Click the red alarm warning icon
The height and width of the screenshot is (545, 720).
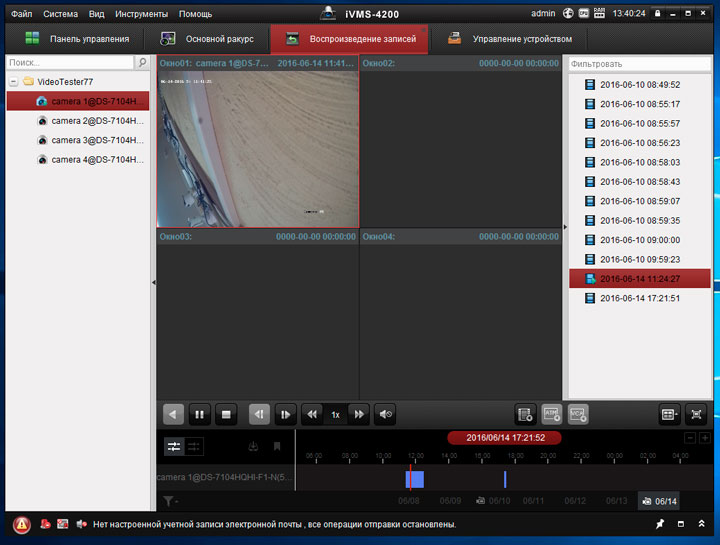pyautogui.click(x=22, y=524)
